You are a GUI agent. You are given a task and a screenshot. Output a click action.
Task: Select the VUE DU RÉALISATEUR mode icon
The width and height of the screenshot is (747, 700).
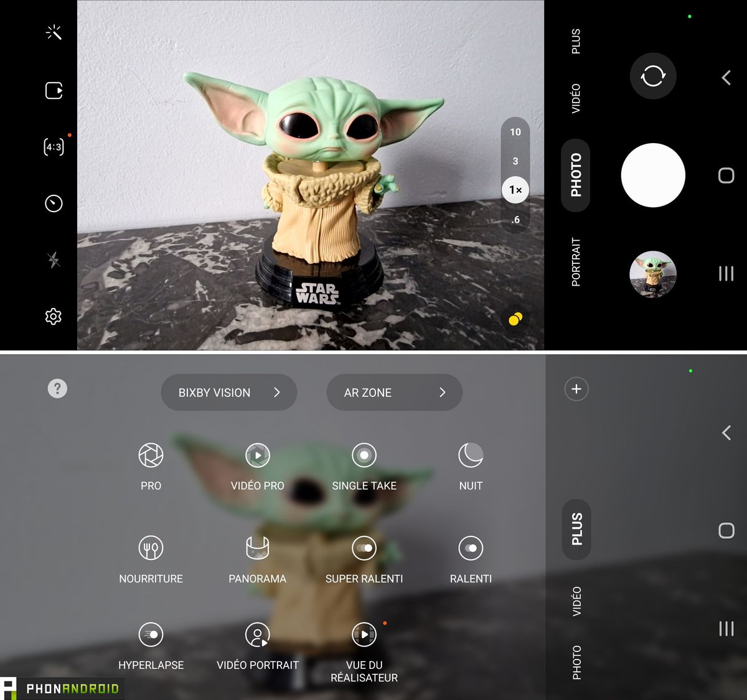tap(364, 635)
